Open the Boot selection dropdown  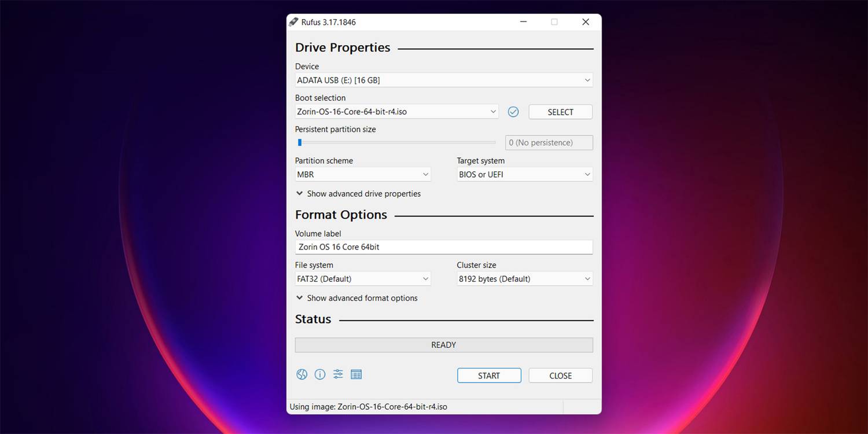click(x=396, y=112)
